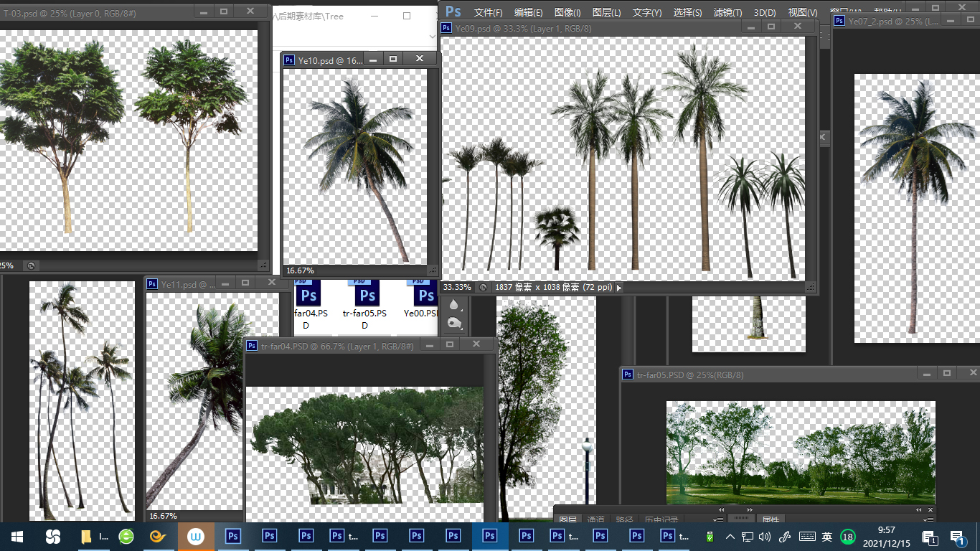Open the 滤镜(T) menu
Screen dimensions: 980x551
pyautogui.click(x=727, y=12)
